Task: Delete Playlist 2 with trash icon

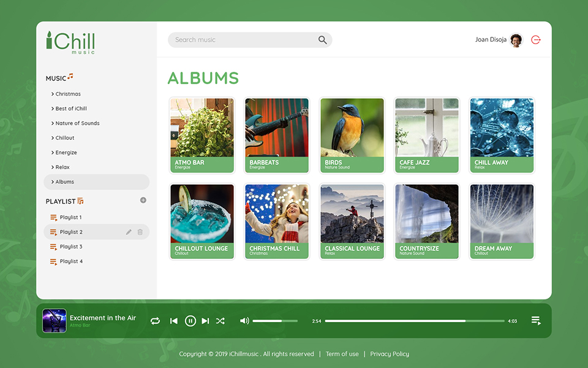Action: (x=140, y=232)
